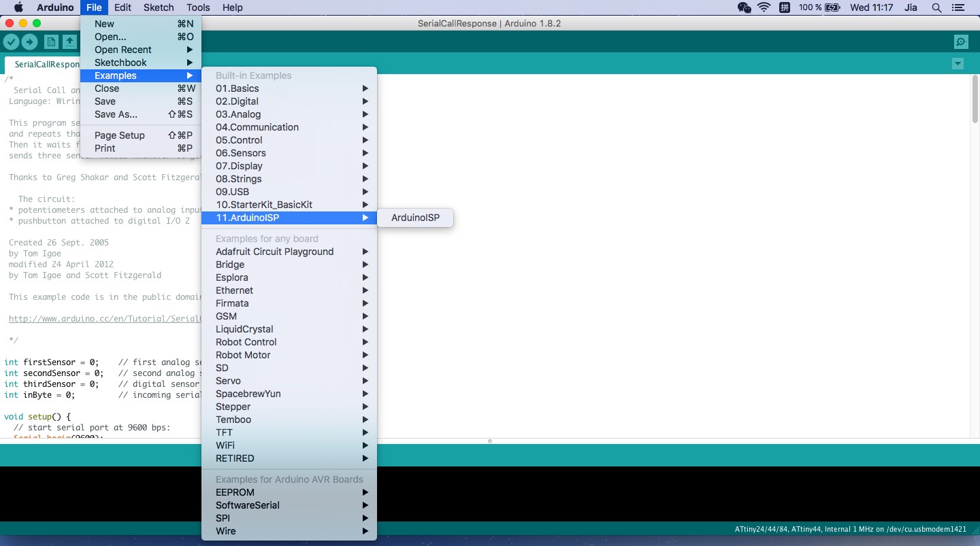This screenshot has height=546, width=980.
Task: Expand the 01.Basics examples
Action: (x=289, y=88)
